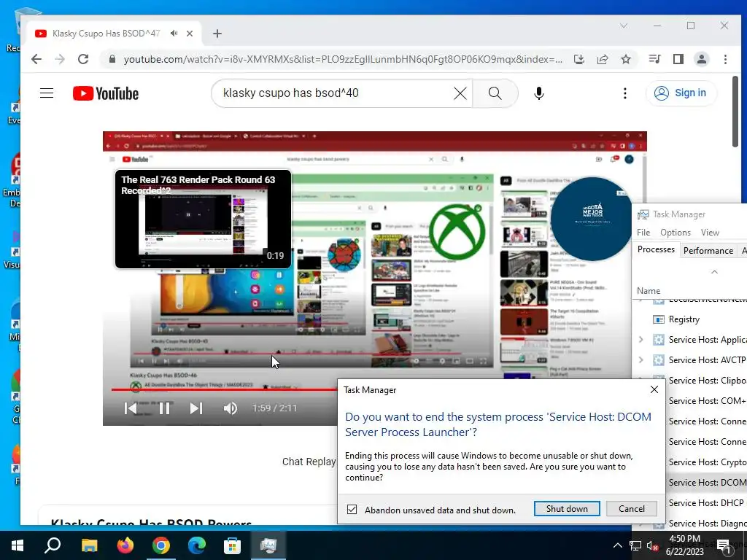The height and width of the screenshot is (560, 747).
Task: Toggle Chrome side panel icon
Action: click(678, 59)
